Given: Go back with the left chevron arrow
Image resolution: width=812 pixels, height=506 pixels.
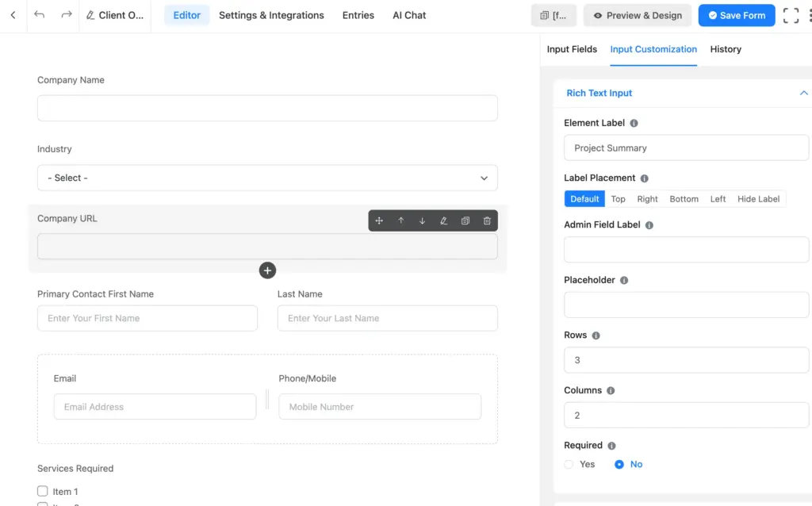Looking at the screenshot, I should [x=13, y=15].
